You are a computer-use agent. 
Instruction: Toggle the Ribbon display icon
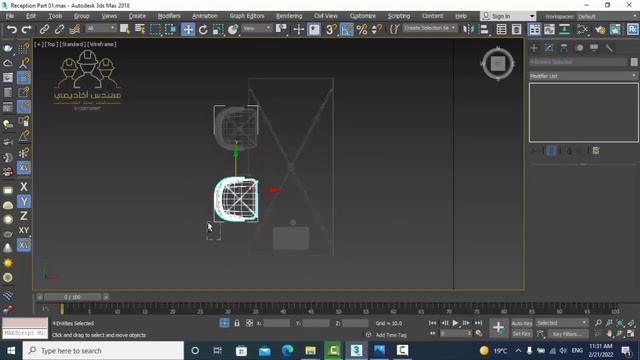[x=534, y=29]
